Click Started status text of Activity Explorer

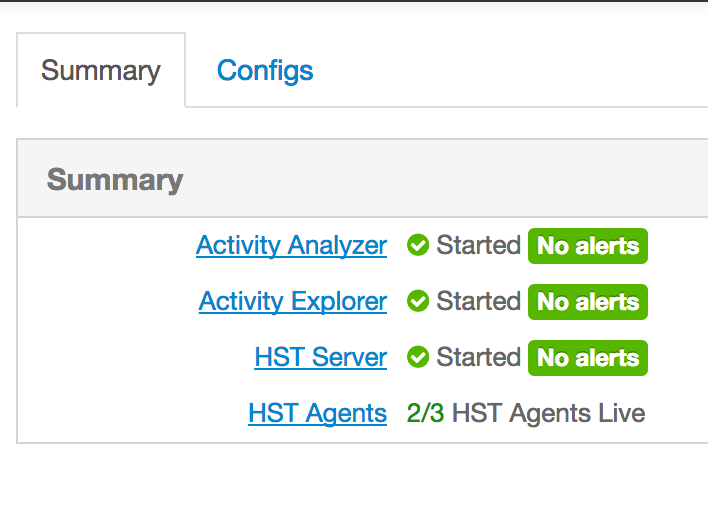pyautogui.click(x=478, y=301)
